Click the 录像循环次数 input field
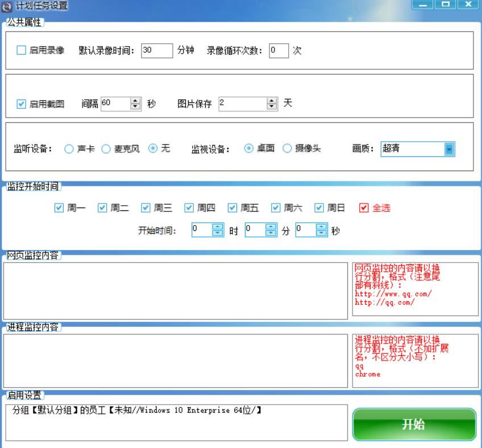Viewport: 482px width, 448px height. point(279,51)
